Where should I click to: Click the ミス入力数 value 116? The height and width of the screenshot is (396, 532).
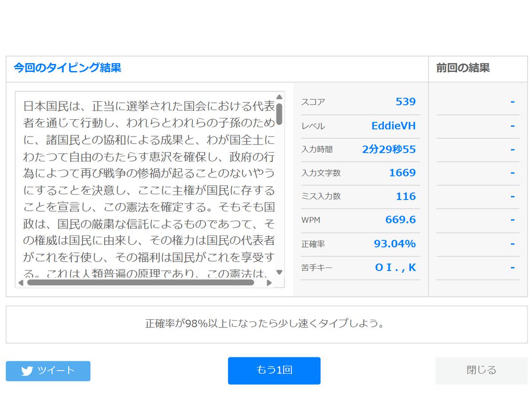point(407,196)
